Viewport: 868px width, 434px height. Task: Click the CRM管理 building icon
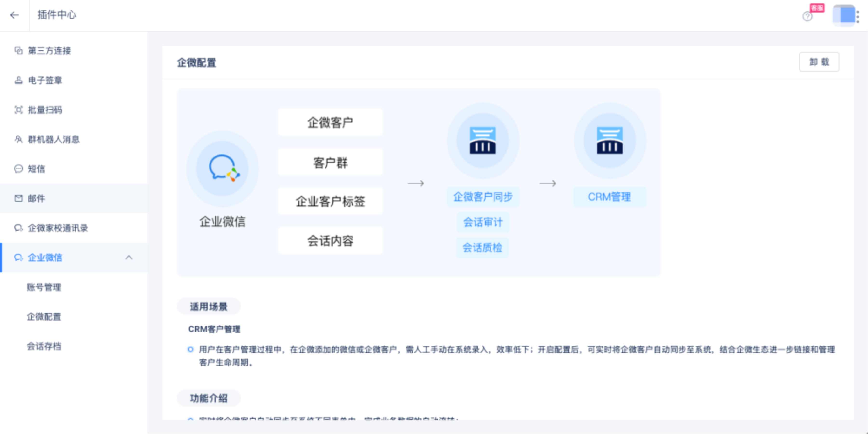[x=610, y=141]
